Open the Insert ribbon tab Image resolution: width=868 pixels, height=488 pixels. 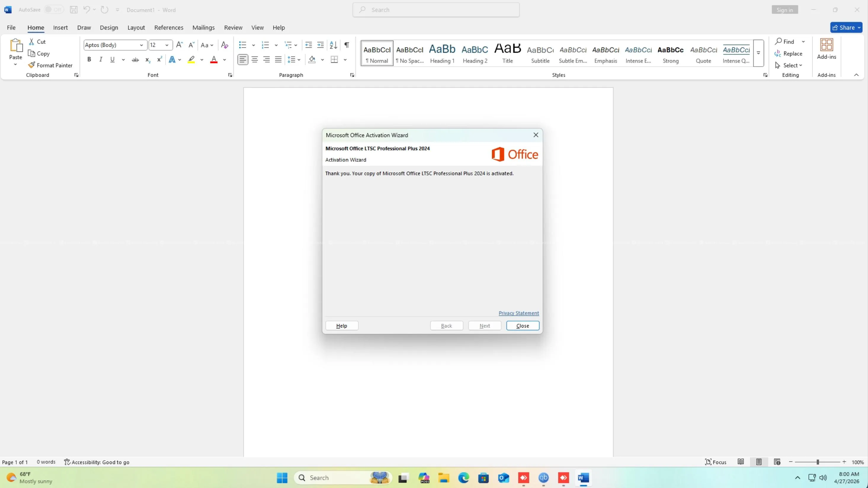tap(60, 28)
